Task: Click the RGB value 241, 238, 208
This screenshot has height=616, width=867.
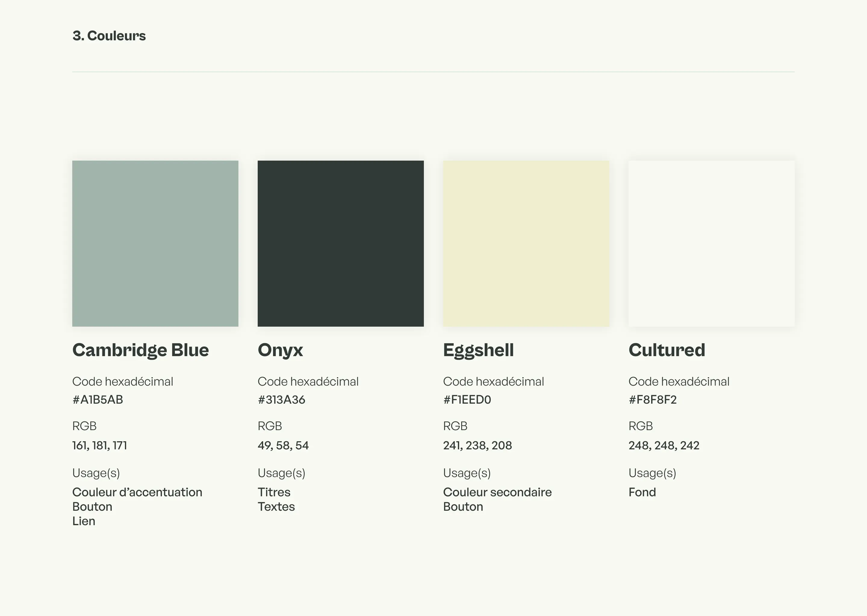Action: (x=477, y=445)
